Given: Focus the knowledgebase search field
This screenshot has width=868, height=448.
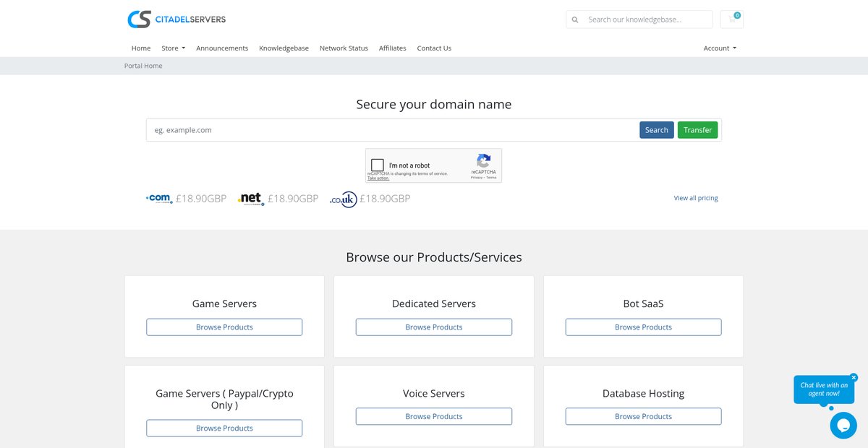Looking at the screenshot, I should [647, 20].
